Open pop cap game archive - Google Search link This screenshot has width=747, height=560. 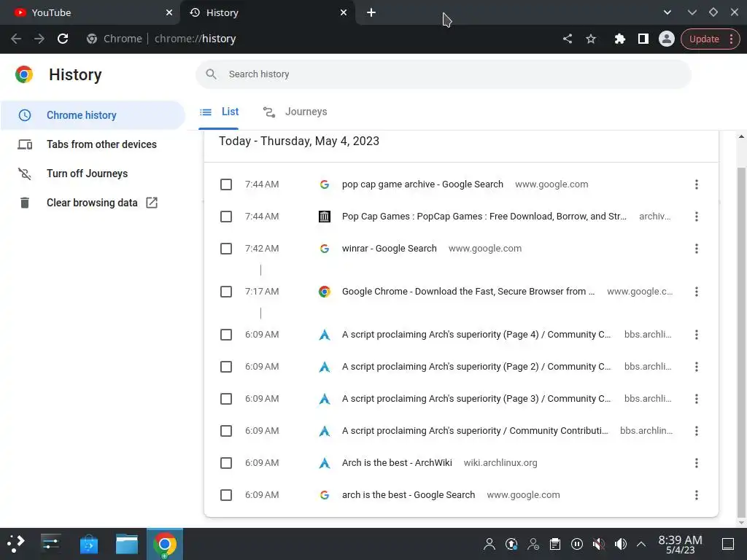click(x=422, y=184)
